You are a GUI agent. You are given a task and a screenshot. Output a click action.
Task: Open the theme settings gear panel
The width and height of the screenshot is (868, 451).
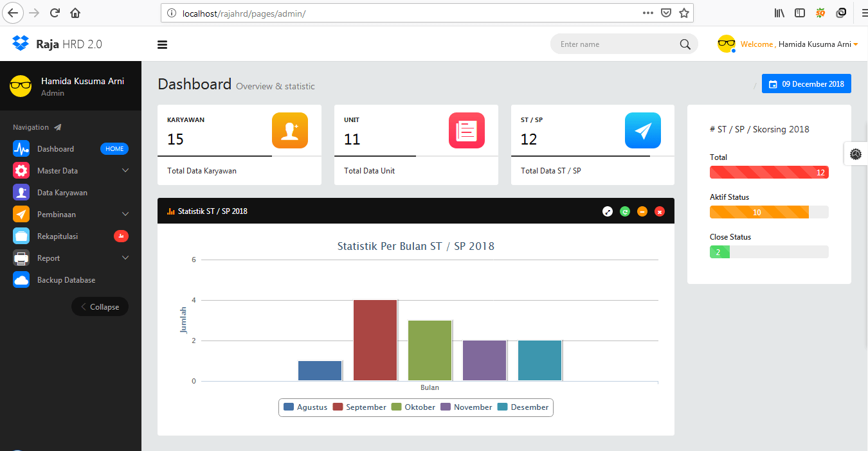click(855, 154)
